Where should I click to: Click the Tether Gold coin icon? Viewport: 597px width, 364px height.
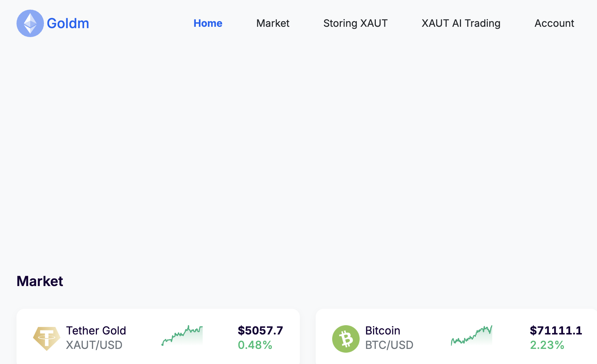click(46, 338)
